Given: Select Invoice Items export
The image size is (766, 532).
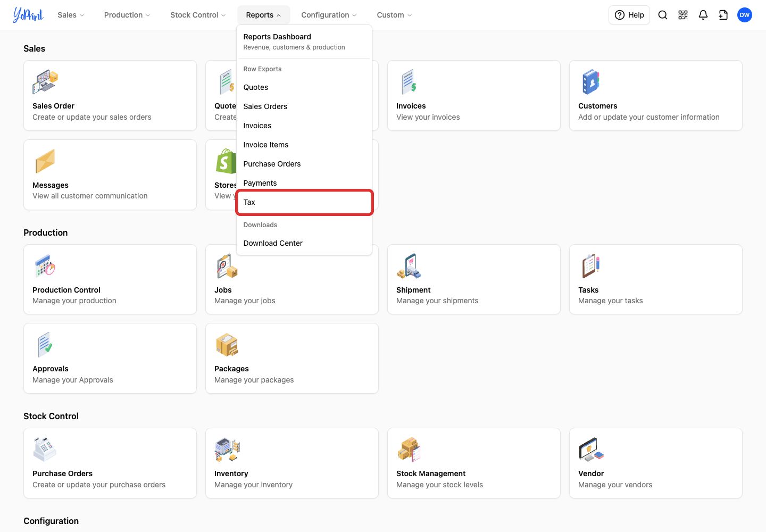Looking at the screenshot, I should click(x=304, y=145).
